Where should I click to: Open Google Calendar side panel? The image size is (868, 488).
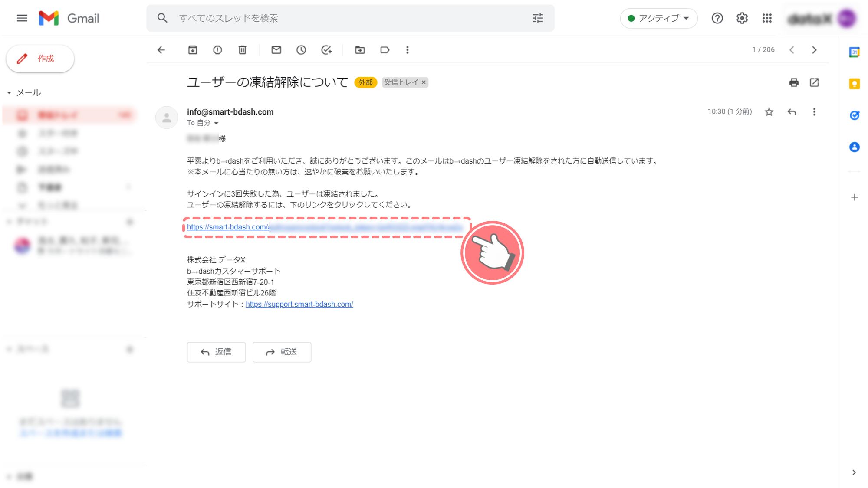click(854, 52)
